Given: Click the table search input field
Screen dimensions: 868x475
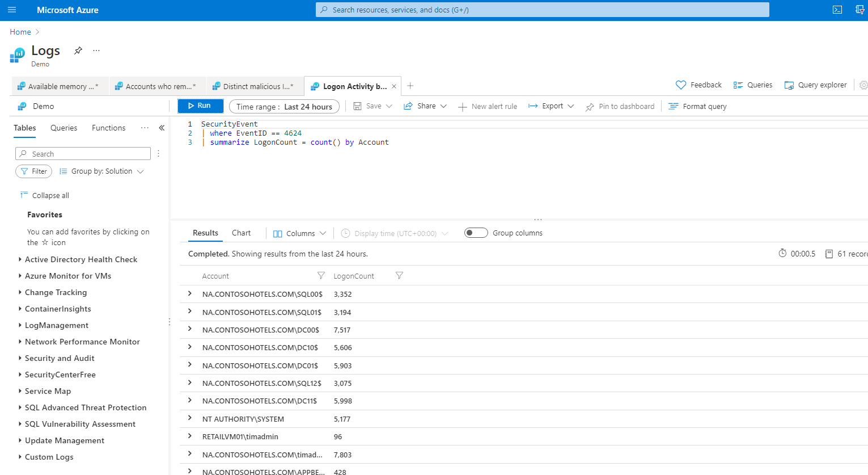Looking at the screenshot, I should point(82,153).
